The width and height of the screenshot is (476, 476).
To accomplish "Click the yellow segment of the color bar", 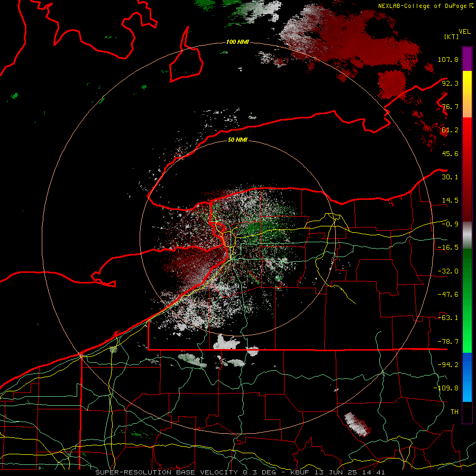I will [x=467, y=94].
